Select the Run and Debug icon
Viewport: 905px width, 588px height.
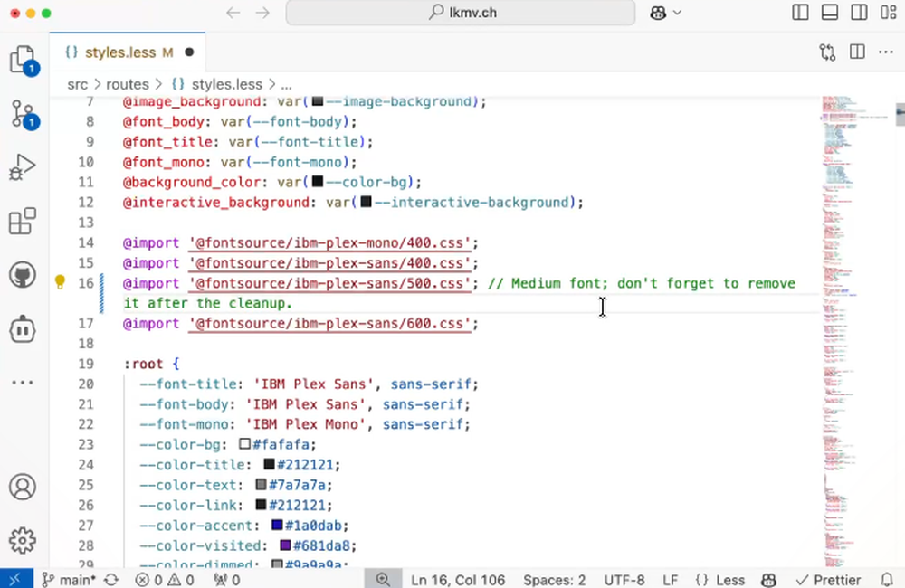[22, 166]
